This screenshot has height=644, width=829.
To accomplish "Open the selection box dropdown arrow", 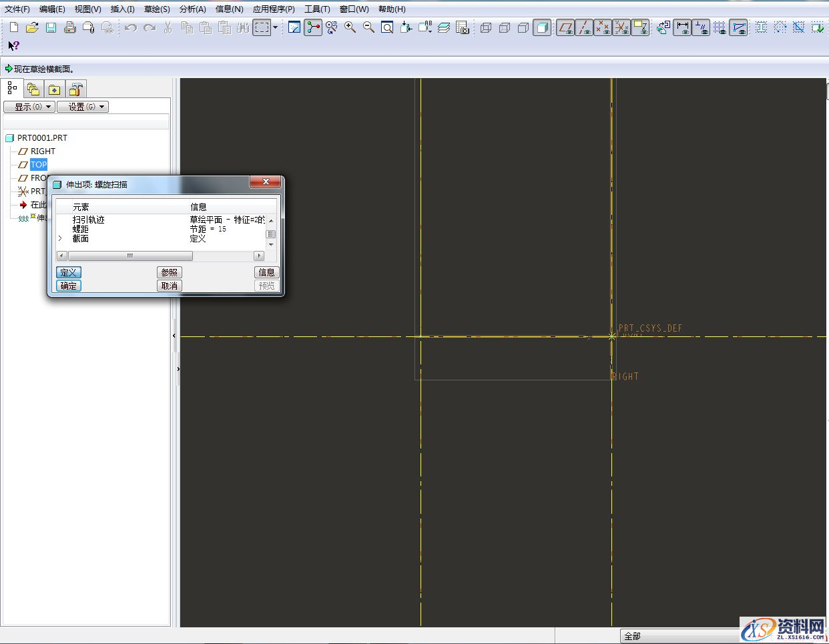I will click(275, 27).
